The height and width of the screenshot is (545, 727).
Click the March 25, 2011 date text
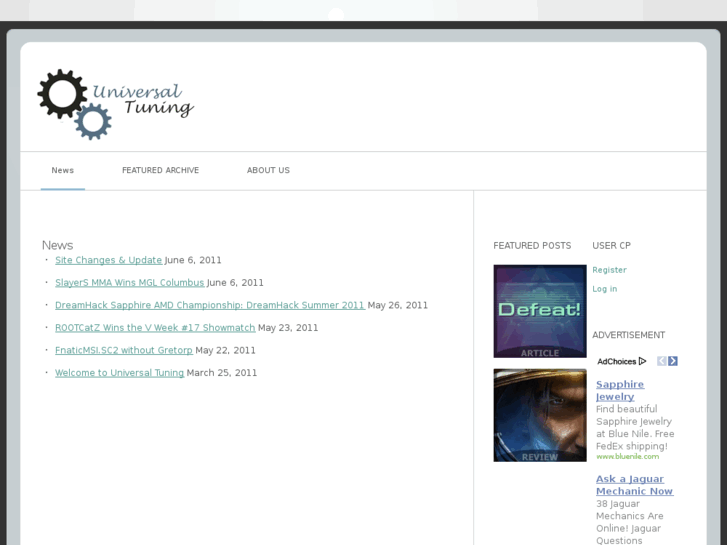tap(222, 373)
